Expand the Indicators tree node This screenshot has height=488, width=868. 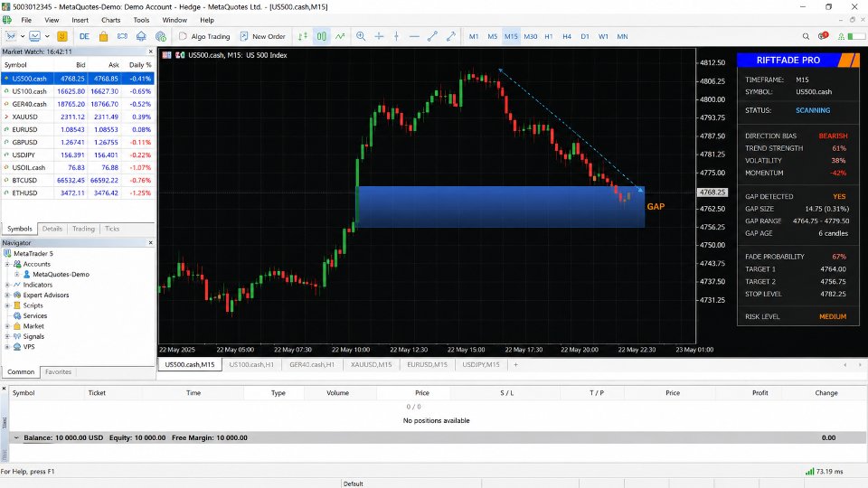pos(7,285)
